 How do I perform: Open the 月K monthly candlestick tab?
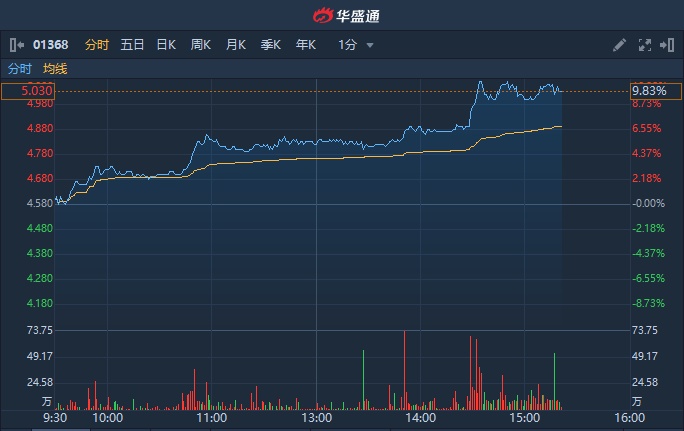tap(236, 45)
